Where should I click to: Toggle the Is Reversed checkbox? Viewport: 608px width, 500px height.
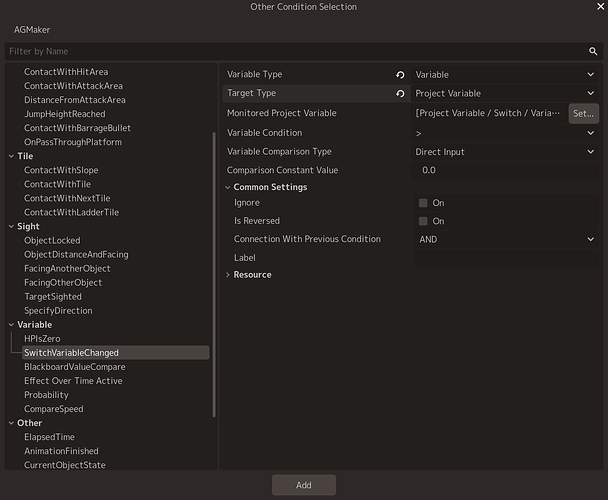[x=423, y=221]
